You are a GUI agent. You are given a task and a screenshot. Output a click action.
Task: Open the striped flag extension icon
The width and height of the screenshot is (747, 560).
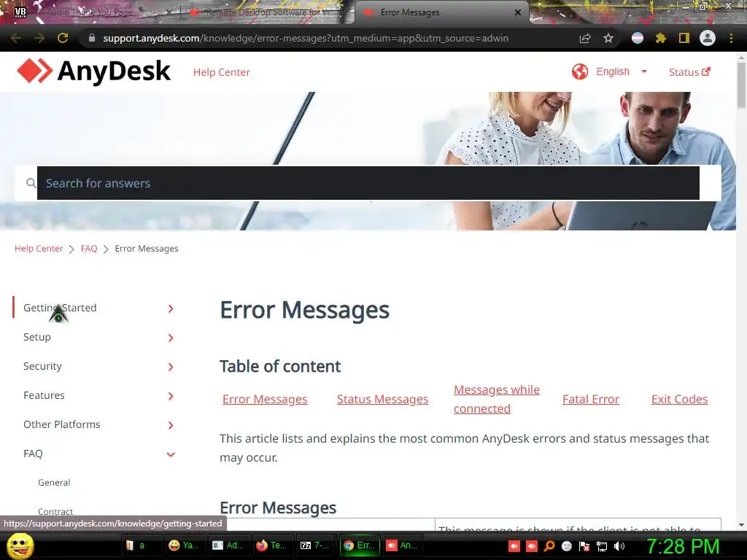[x=638, y=38]
